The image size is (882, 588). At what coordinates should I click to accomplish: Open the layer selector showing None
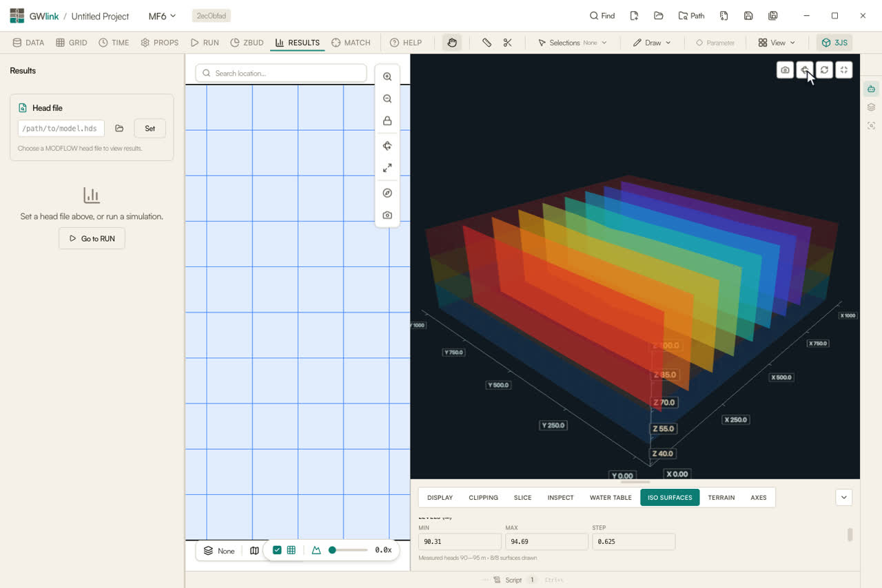click(x=219, y=551)
